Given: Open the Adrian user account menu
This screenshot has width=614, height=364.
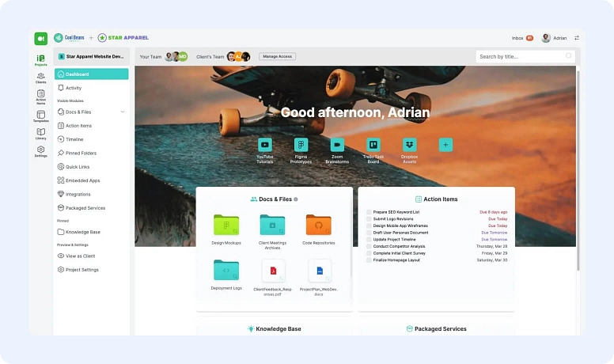Looking at the screenshot, I should (x=554, y=38).
